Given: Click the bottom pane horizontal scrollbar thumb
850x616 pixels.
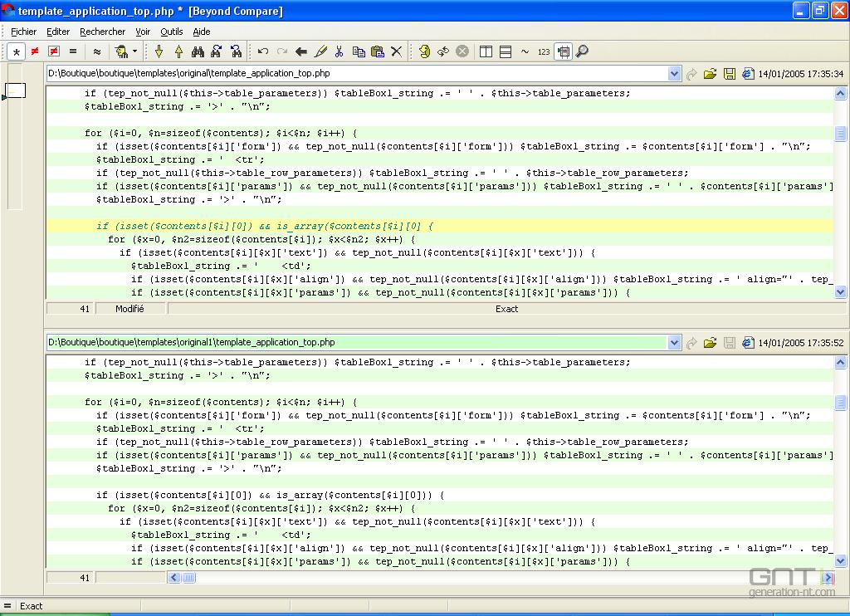Looking at the screenshot, I should pos(189,578).
